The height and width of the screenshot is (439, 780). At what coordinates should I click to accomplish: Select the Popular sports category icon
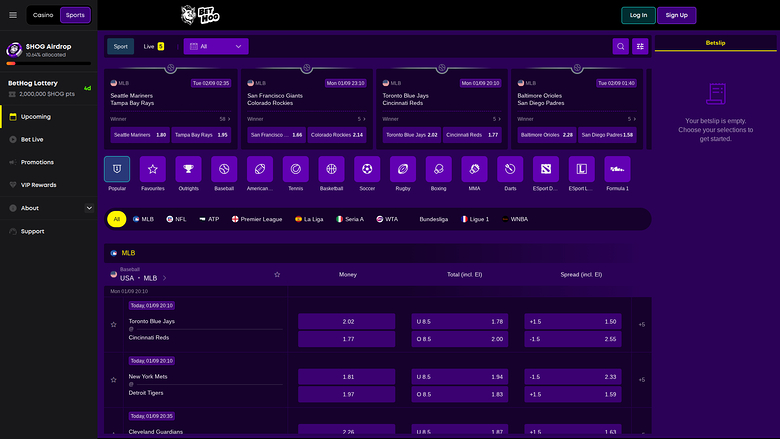[117, 169]
